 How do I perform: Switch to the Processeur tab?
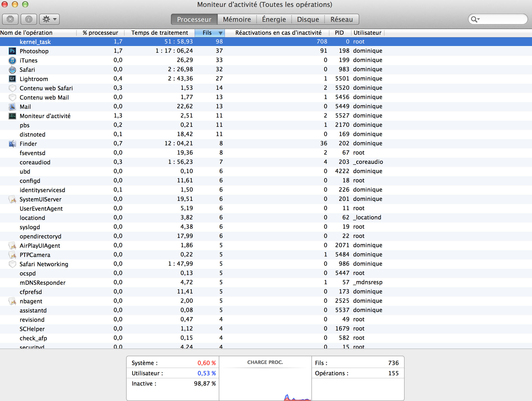[194, 19]
